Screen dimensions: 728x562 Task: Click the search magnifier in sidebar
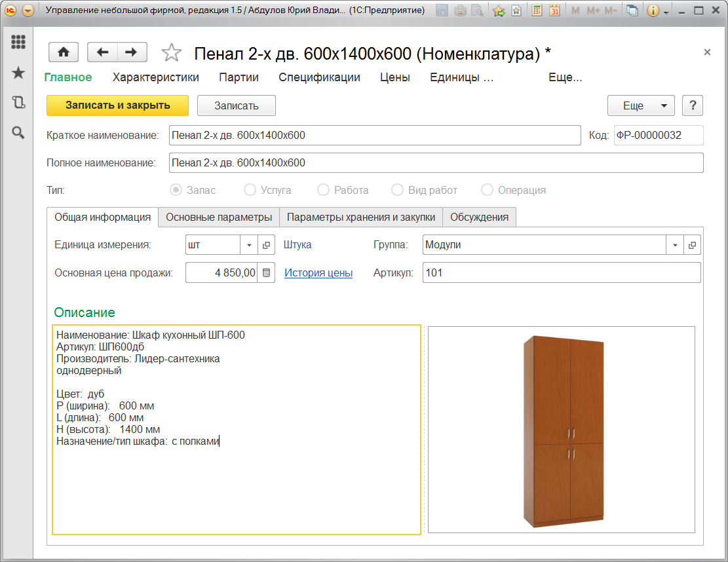[x=18, y=133]
